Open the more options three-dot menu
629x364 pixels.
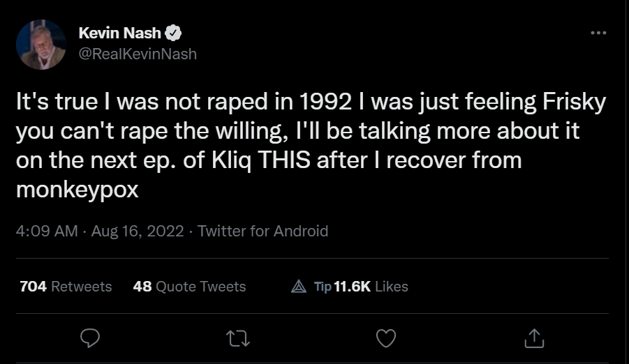point(598,33)
